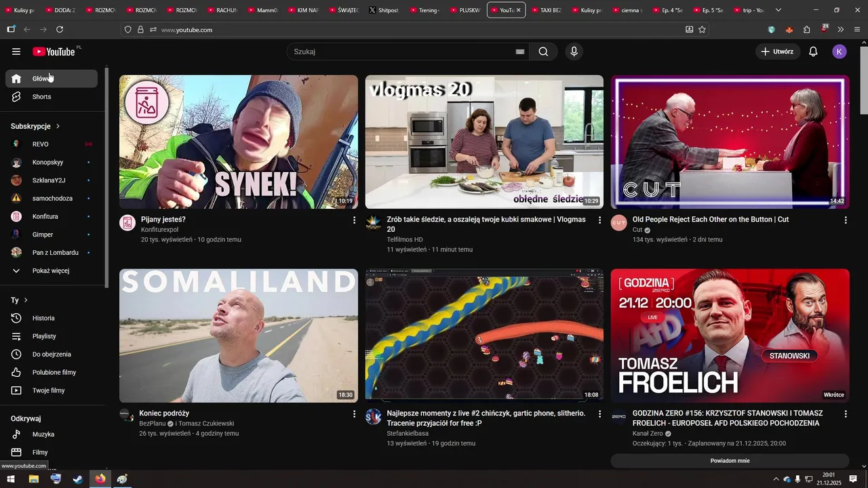
Task: Switch to the PLUSKW browser tab
Action: (x=465, y=10)
